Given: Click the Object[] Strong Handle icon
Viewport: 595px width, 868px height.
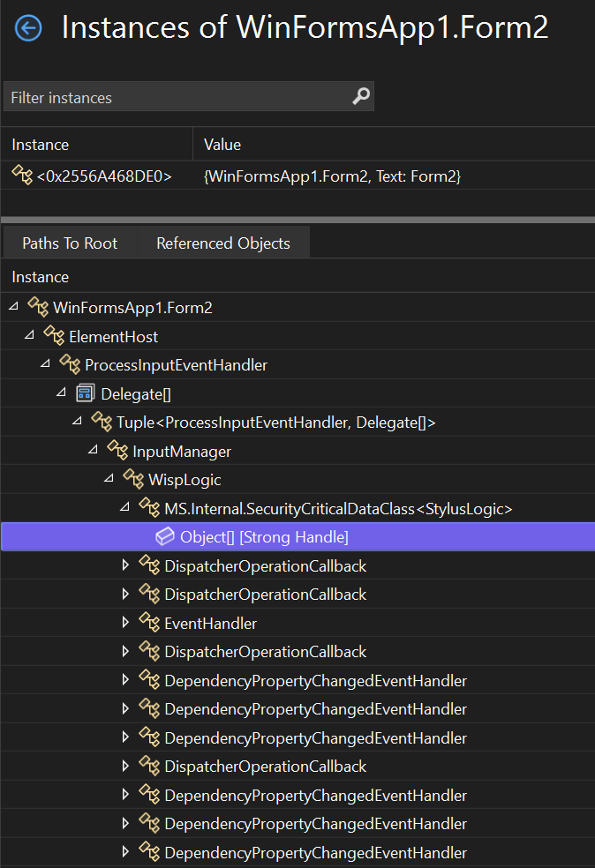Looking at the screenshot, I should coord(166,535).
